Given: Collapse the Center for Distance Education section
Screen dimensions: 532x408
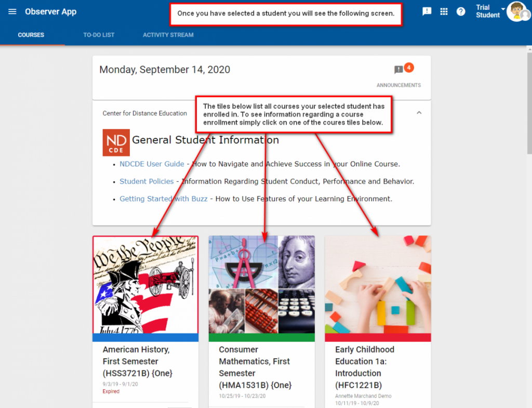Looking at the screenshot, I should (x=419, y=113).
